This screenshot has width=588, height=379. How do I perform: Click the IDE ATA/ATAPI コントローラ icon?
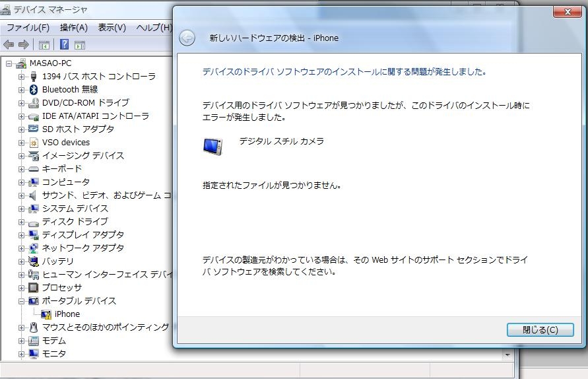click(x=34, y=116)
